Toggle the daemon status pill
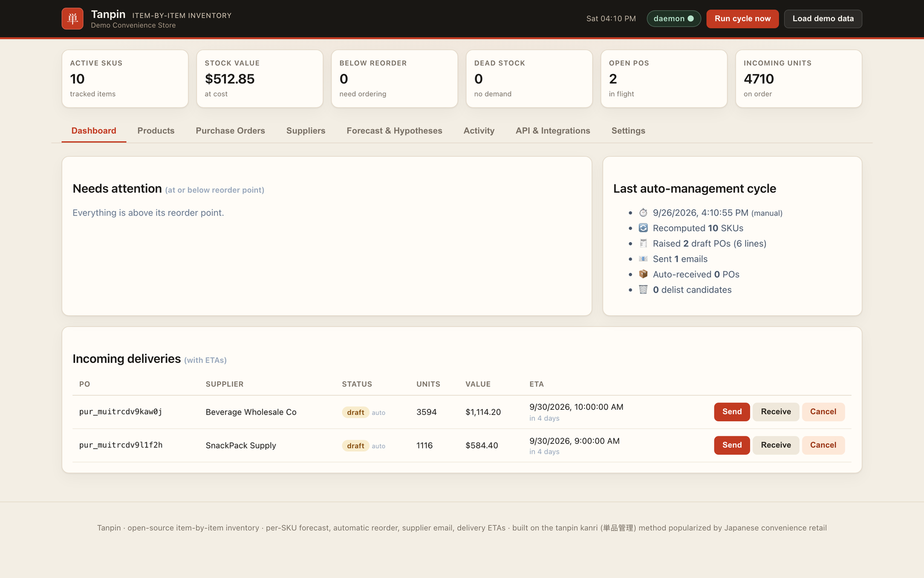 tap(673, 18)
